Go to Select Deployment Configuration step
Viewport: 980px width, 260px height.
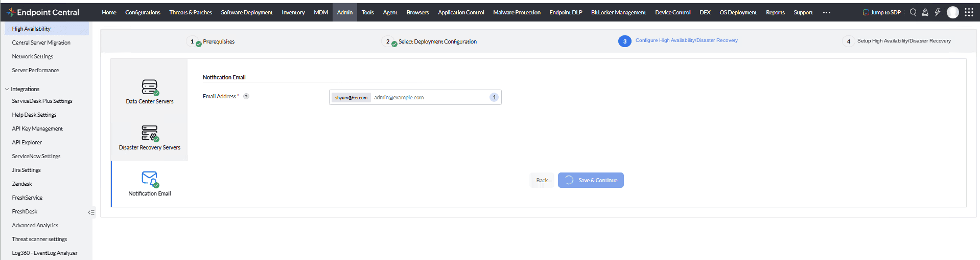pos(430,41)
